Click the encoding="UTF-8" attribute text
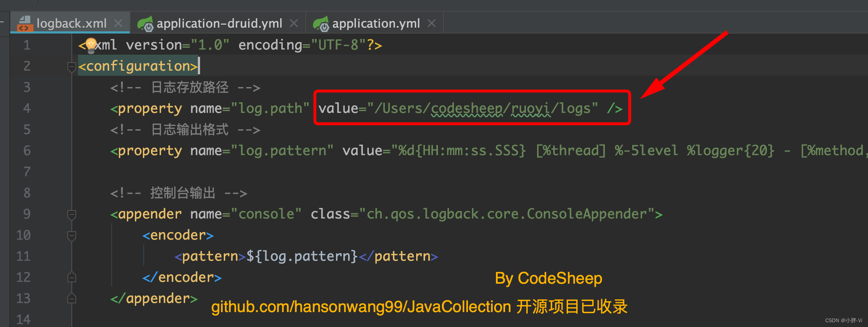This screenshot has height=327, width=868. click(302, 45)
